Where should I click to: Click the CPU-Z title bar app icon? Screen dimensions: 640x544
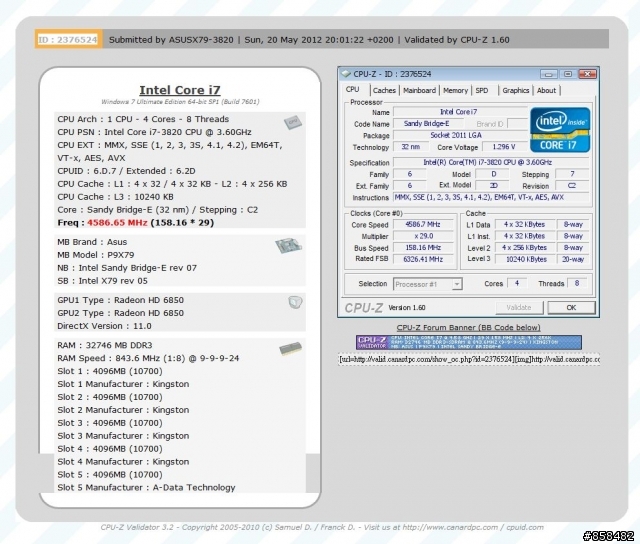[x=346, y=74]
